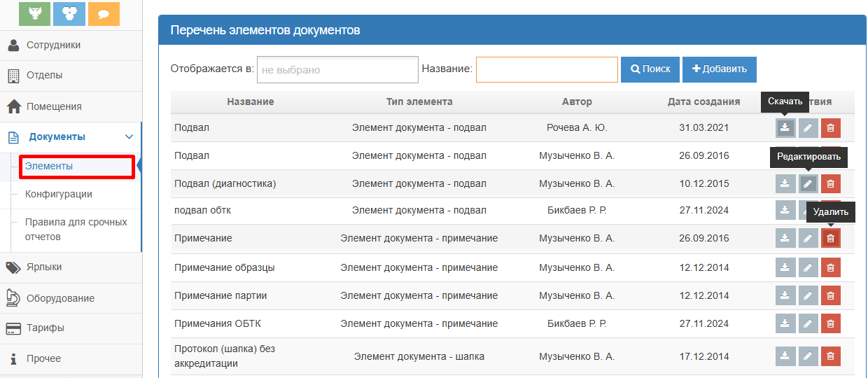Click the blue hexagons icon
This screenshot has height=378, width=868.
[69, 13]
